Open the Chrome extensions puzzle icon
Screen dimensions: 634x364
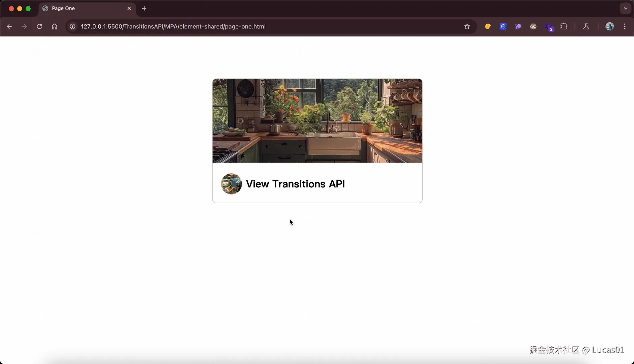click(564, 26)
